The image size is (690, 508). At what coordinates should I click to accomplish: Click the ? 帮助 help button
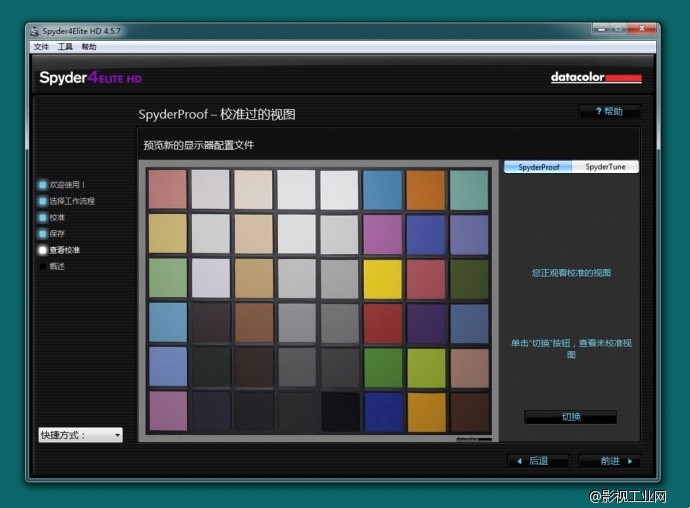(x=609, y=111)
